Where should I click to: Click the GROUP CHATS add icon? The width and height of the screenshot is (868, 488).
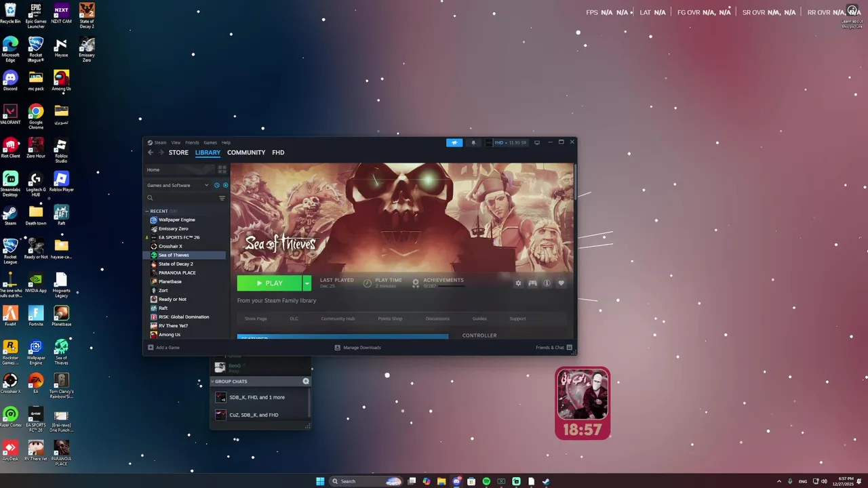coord(306,382)
